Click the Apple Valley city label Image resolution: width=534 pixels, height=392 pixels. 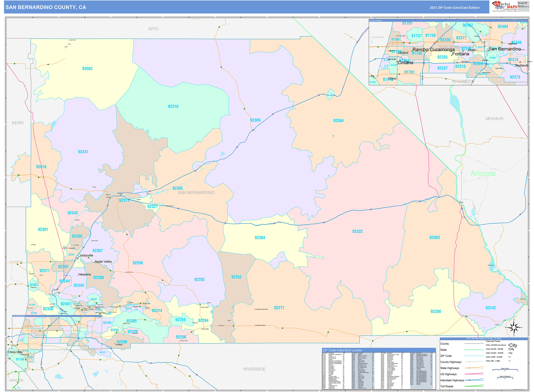(103, 261)
